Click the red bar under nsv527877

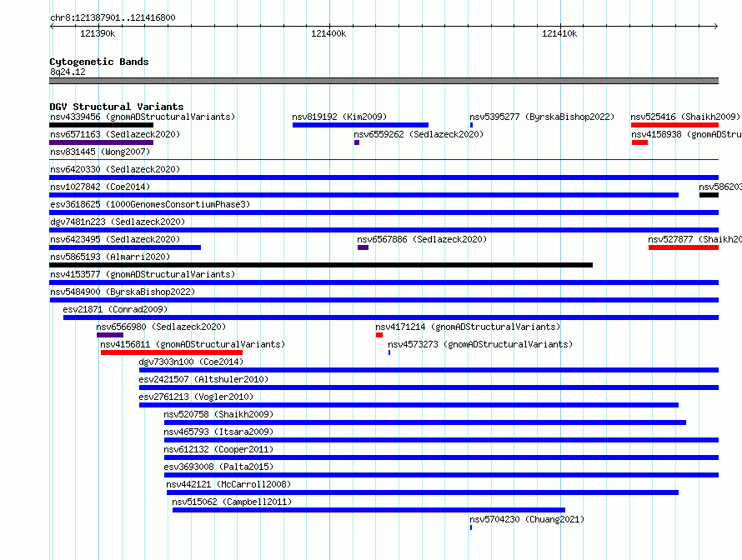click(x=684, y=247)
